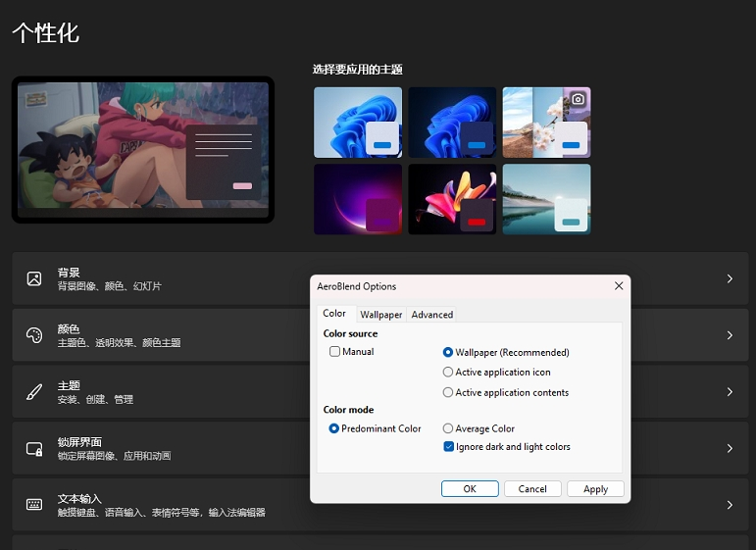Click the Apply button
This screenshot has width=756, height=550.
(x=595, y=489)
